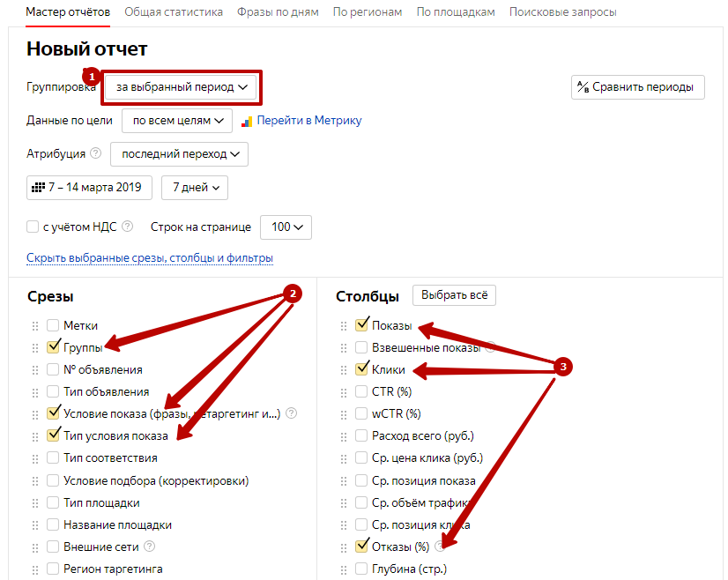
Task: Grab drag handle for wCTR (%) column
Action: [344, 414]
